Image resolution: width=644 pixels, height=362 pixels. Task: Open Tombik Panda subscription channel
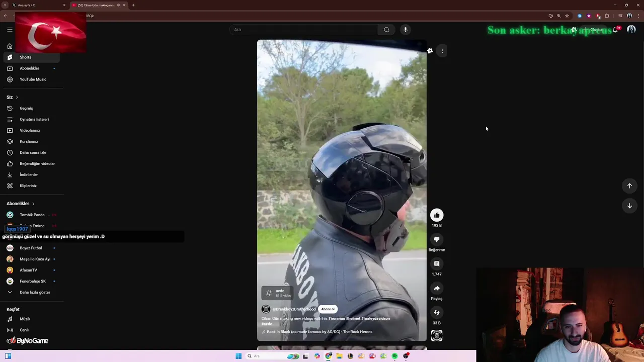[x=32, y=215]
